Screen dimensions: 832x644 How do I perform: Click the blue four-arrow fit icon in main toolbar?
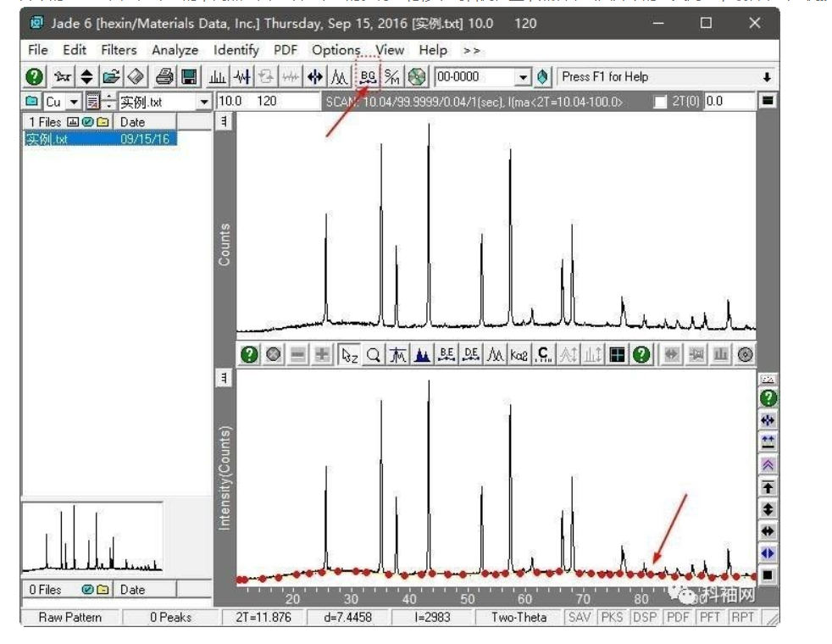coord(314,77)
